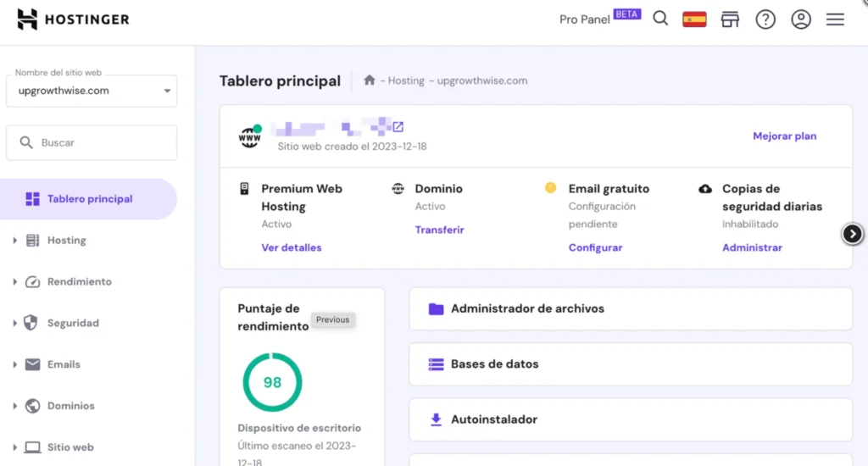Open Bases de datos card

click(x=631, y=364)
